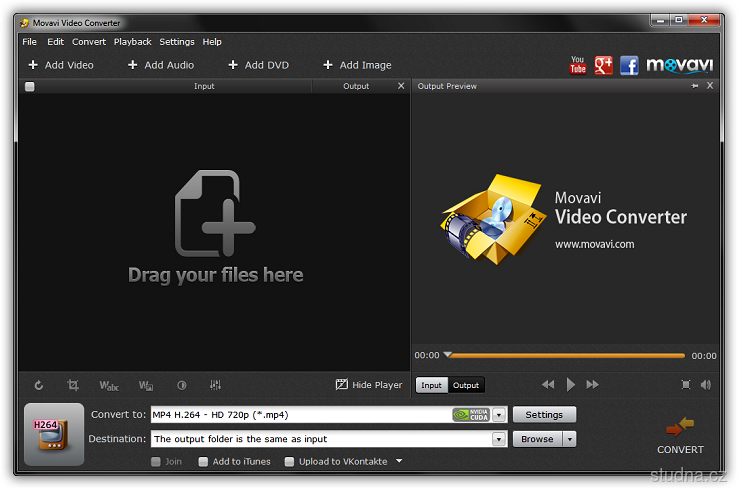This screenshot has height=488, width=737.
Task: Expand the Upload to VKontakte arrow
Action: click(399, 461)
